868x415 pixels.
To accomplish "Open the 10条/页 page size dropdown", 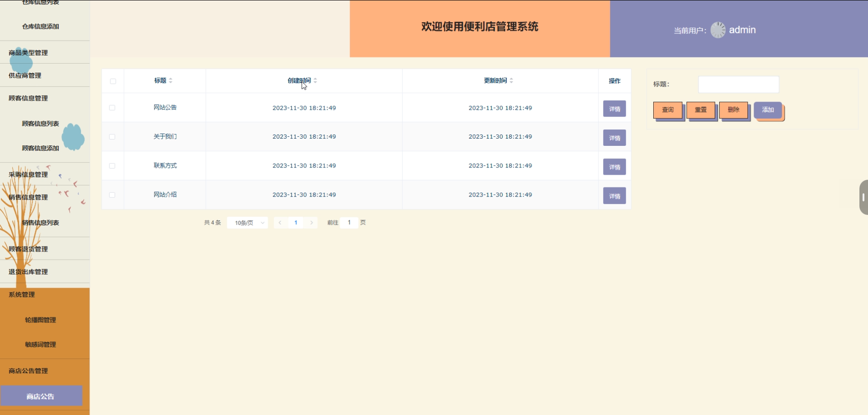I will pos(247,223).
